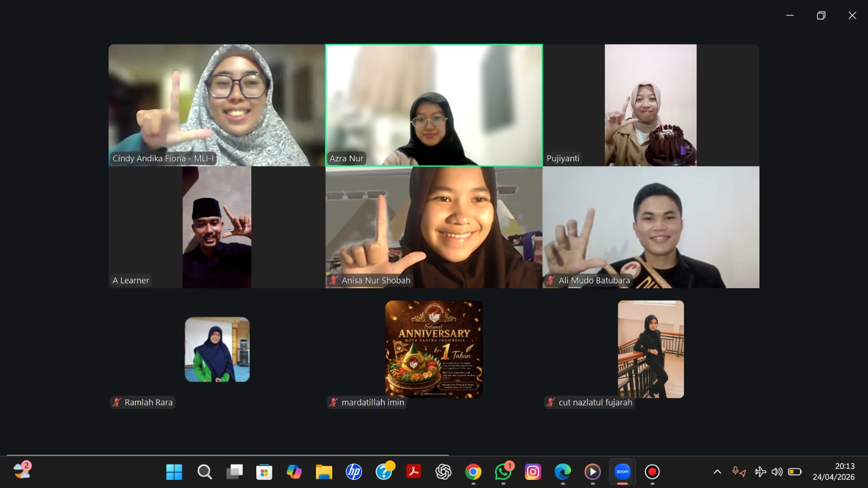
Task: Click the ChatGPT taskbar icon
Action: [x=443, y=472]
